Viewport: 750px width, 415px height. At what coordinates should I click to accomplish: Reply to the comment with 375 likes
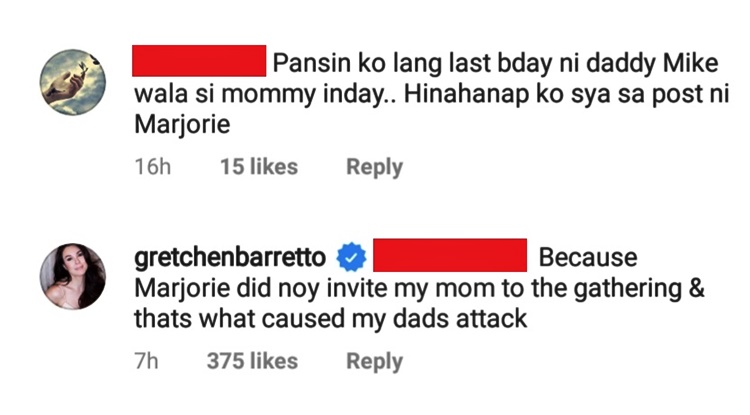(x=373, y=362)
